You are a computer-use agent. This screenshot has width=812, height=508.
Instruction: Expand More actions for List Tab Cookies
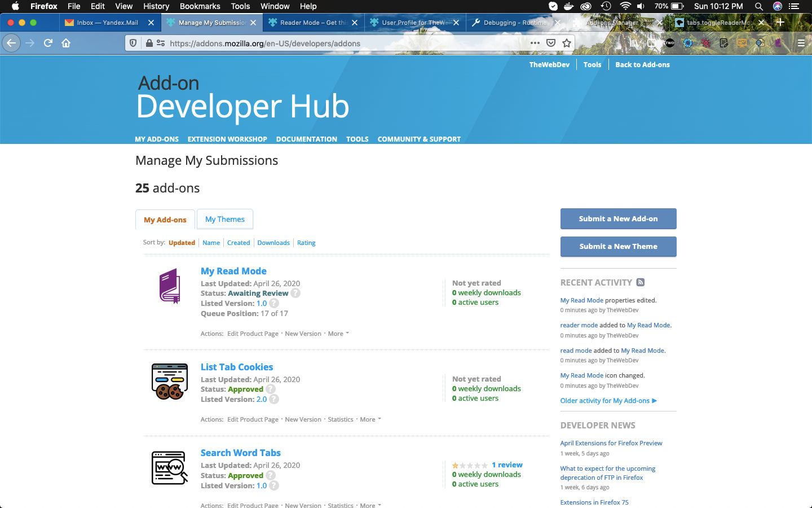[x=370, y=419]
